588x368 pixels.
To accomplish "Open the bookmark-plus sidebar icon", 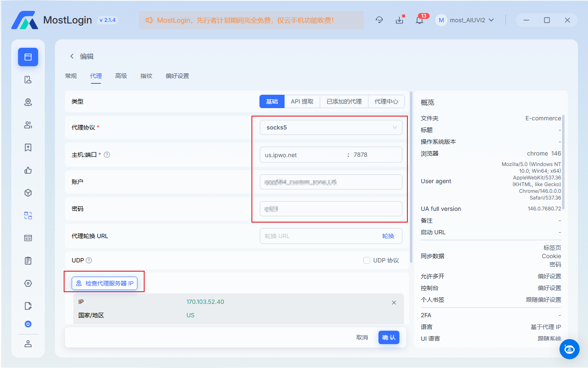I will pos(28,148).
